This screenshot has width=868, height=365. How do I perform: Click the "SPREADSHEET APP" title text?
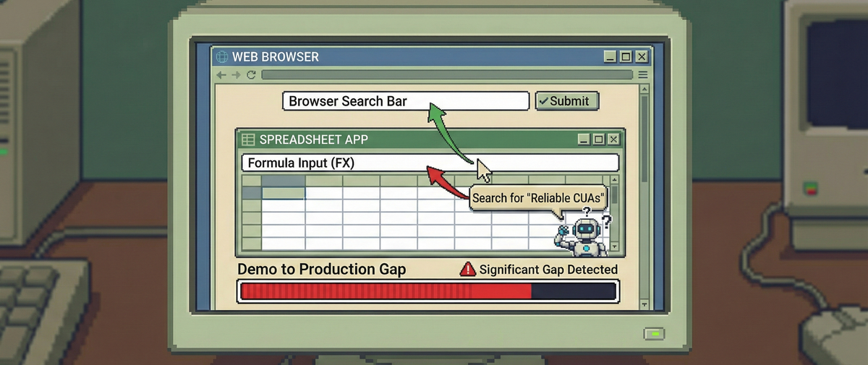click(x=313, y=139)
